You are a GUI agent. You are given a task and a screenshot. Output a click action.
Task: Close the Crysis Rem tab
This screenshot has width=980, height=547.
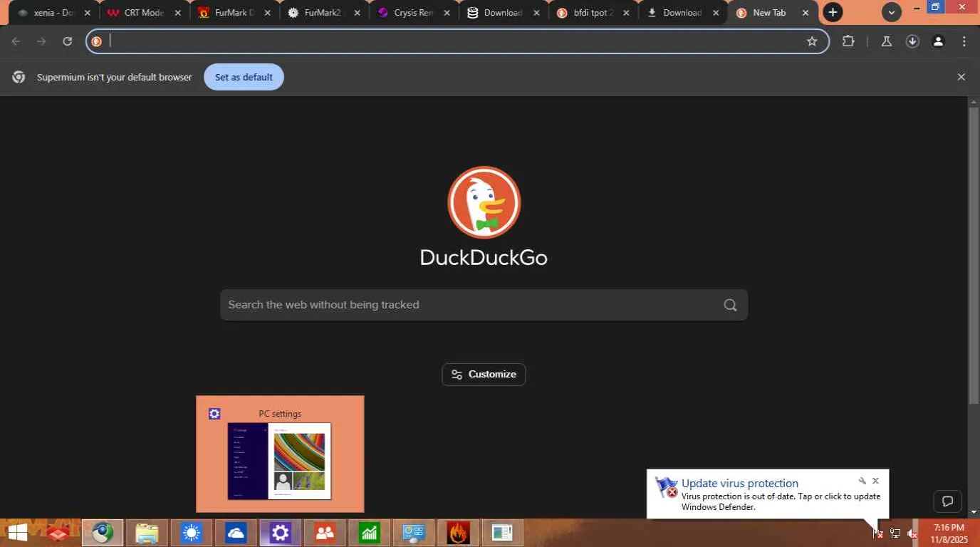click(x=447, y=13)
